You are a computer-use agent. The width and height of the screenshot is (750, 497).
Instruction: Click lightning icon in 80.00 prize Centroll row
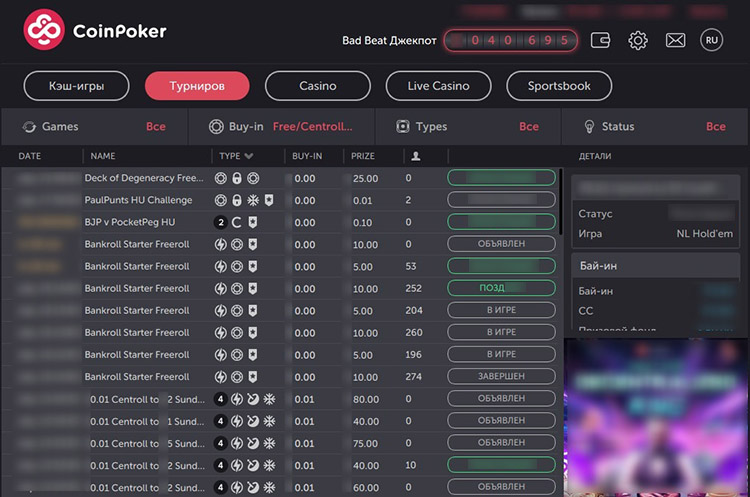237,399
